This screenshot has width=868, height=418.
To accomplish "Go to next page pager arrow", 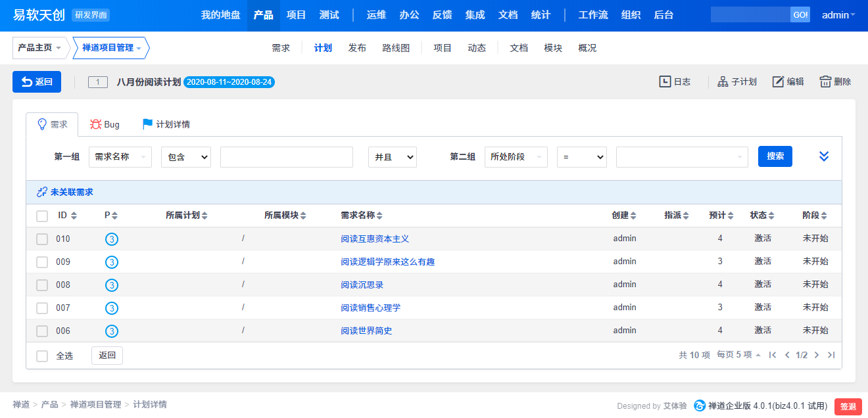I will pos(817,355).
